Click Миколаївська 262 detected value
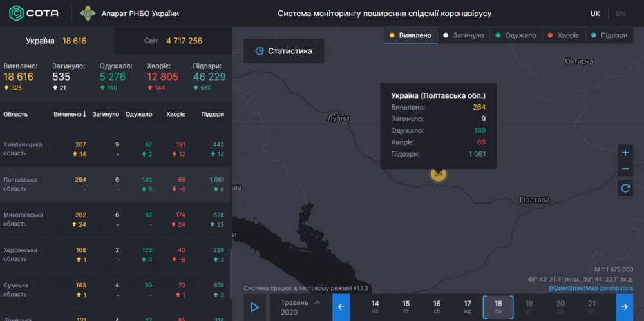This screenshot has height=321, width=644. pyautogui.click(x=80, y=215)
